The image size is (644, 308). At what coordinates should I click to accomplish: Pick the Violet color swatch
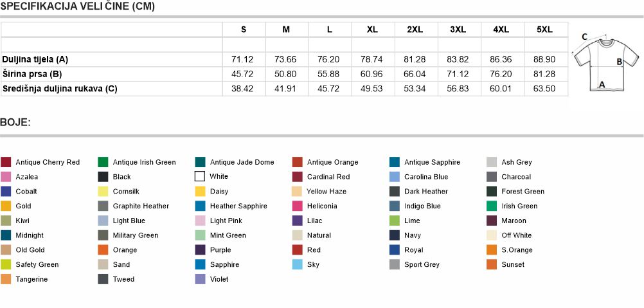[x=200, y=279]
